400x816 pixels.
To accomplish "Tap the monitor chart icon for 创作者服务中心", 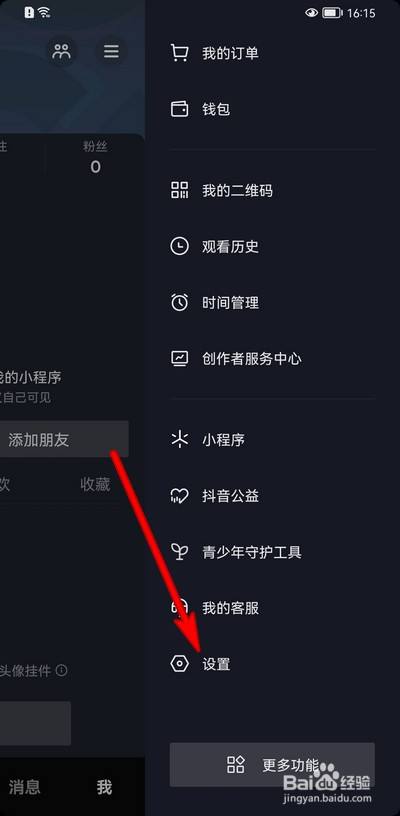I will tap(179, 358).
